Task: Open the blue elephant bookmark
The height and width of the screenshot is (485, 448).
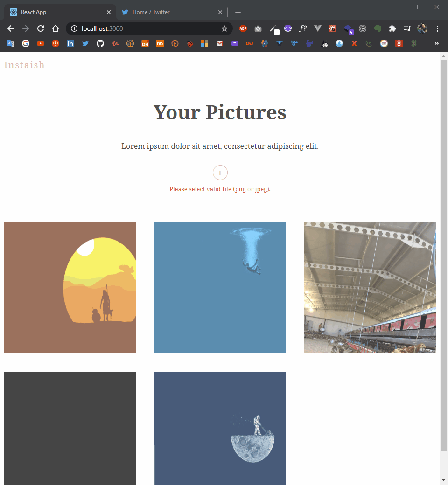Action: [309, 43]
